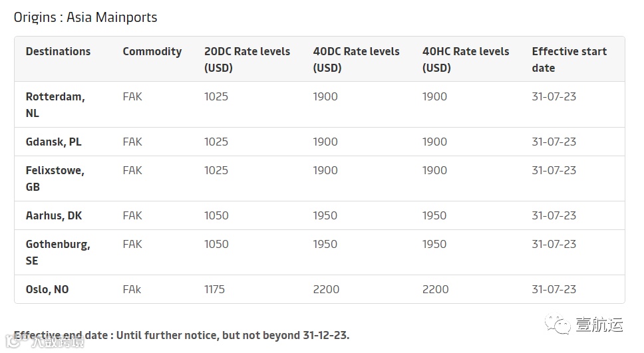Click the Oslo, NO destination cell
The image size is (644, 353).
[47, 289]
